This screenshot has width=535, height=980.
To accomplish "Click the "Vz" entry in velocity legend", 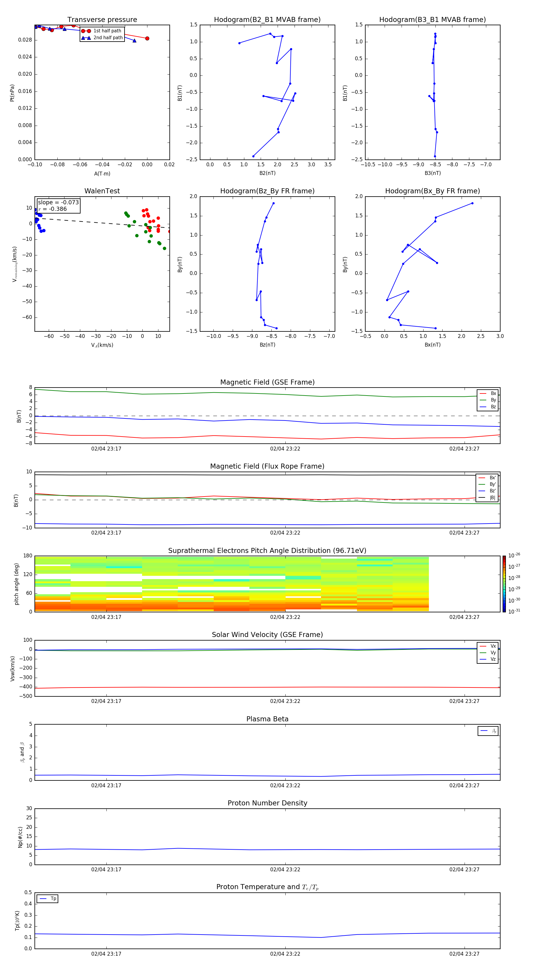I will coord(488,659).
